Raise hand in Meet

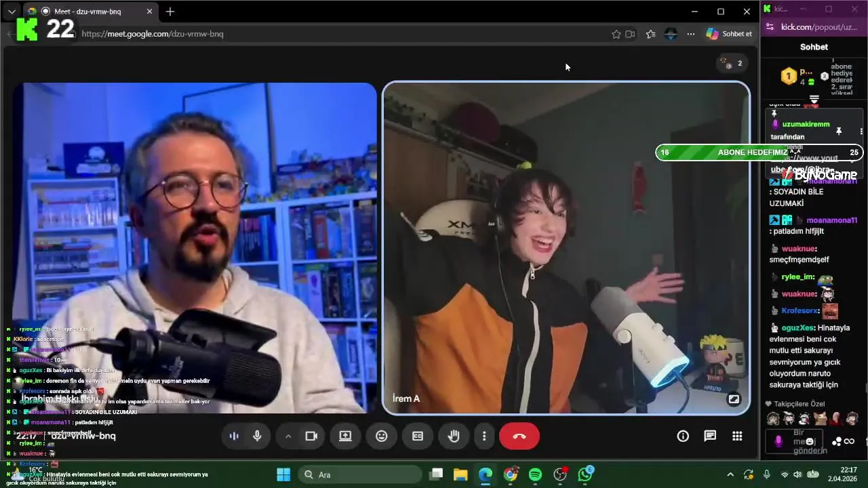(454, 436)
